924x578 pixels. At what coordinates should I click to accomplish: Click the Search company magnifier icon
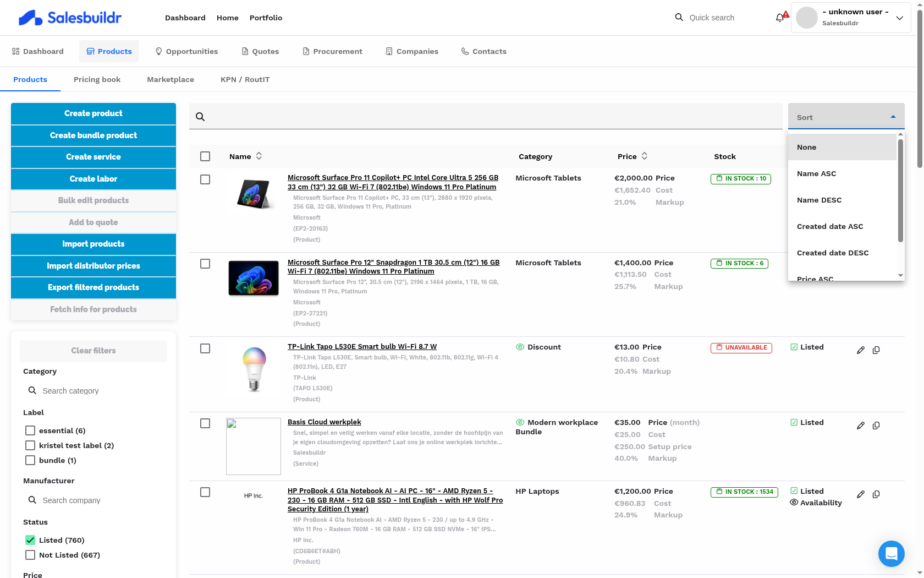(x=32, y=500)
